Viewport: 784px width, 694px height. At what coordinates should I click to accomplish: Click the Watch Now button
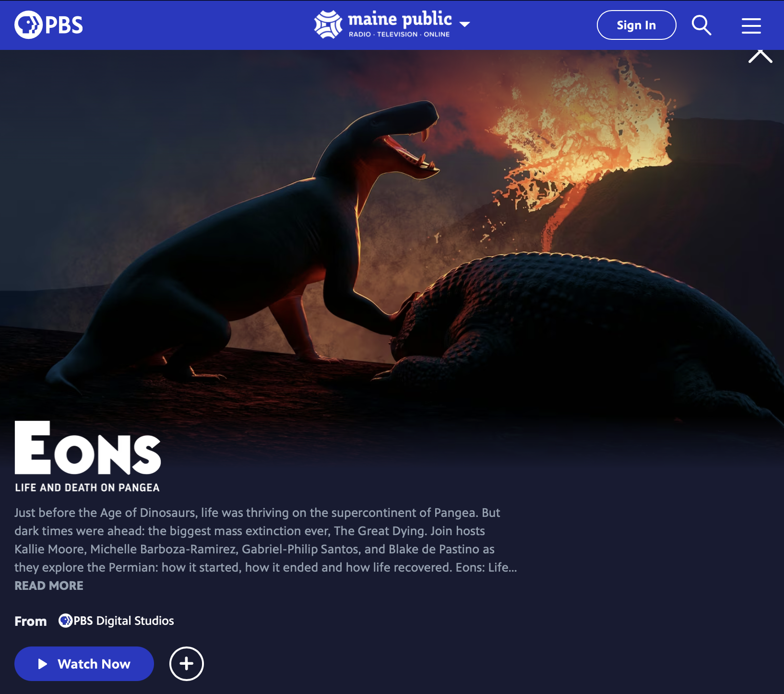point(84,664)
